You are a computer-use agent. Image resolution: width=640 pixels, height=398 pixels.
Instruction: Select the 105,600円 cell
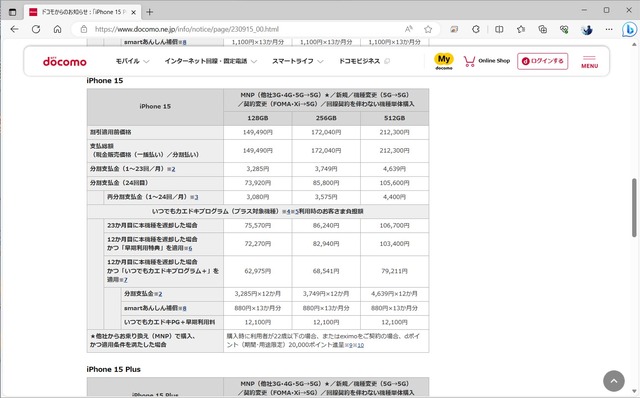[x=395, y=183]
